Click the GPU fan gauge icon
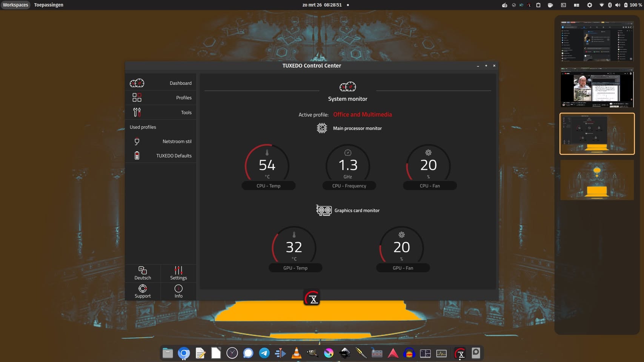Screen dimensions: 644x362 [x=401, y=235]
